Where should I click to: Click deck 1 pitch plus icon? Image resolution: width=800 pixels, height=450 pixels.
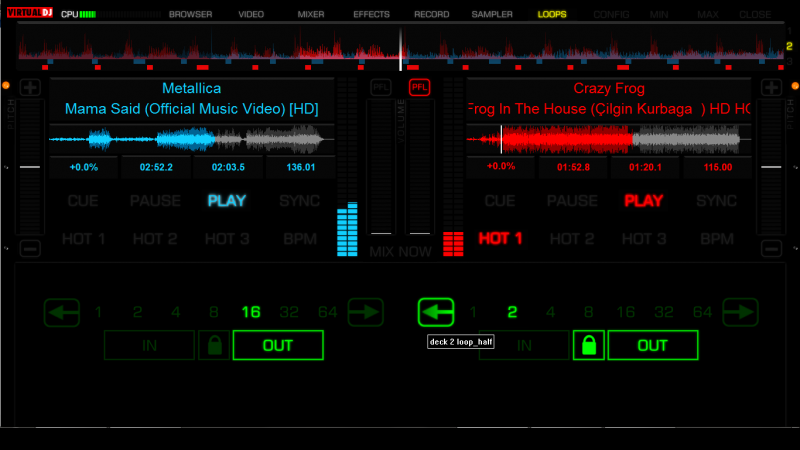tap(30, 87)
